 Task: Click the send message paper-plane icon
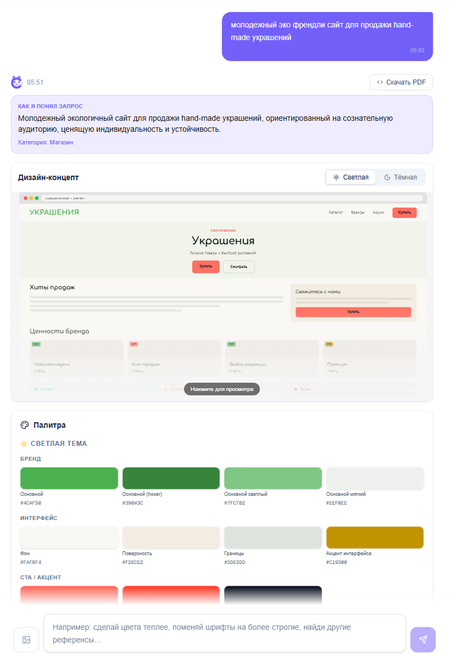click(423, 639)
